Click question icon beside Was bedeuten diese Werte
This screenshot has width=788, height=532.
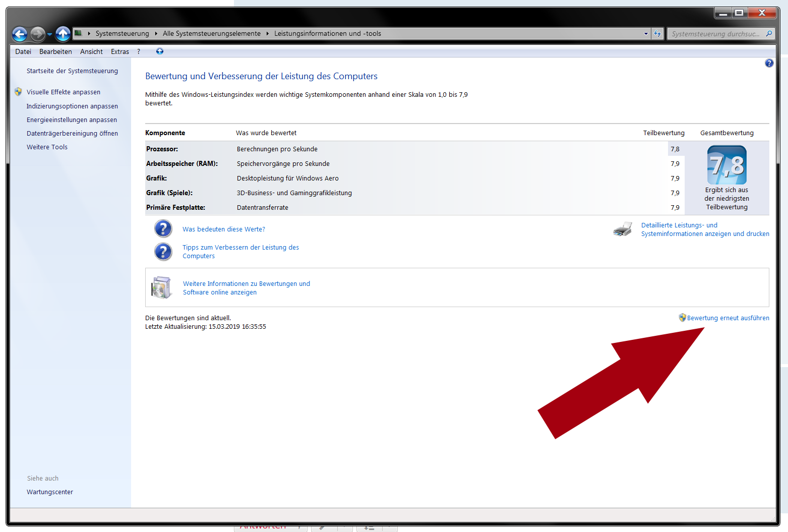coord(163,228)
